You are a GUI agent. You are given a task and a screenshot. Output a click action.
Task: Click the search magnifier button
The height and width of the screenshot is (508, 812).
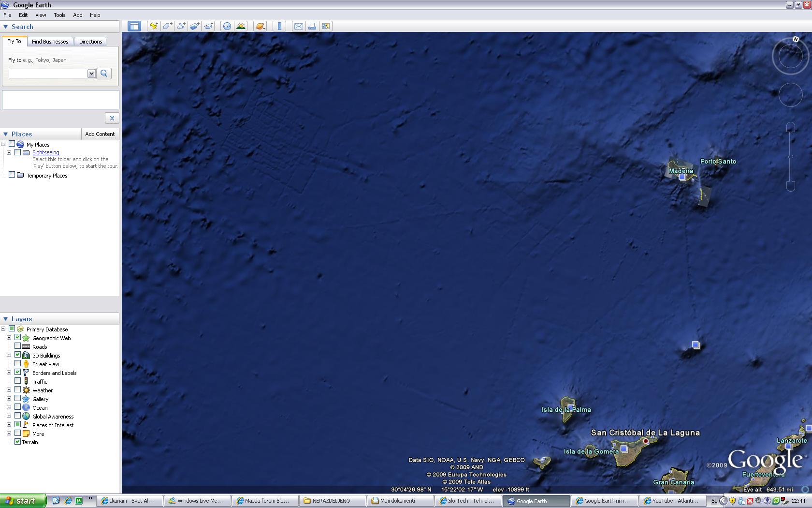104,74
